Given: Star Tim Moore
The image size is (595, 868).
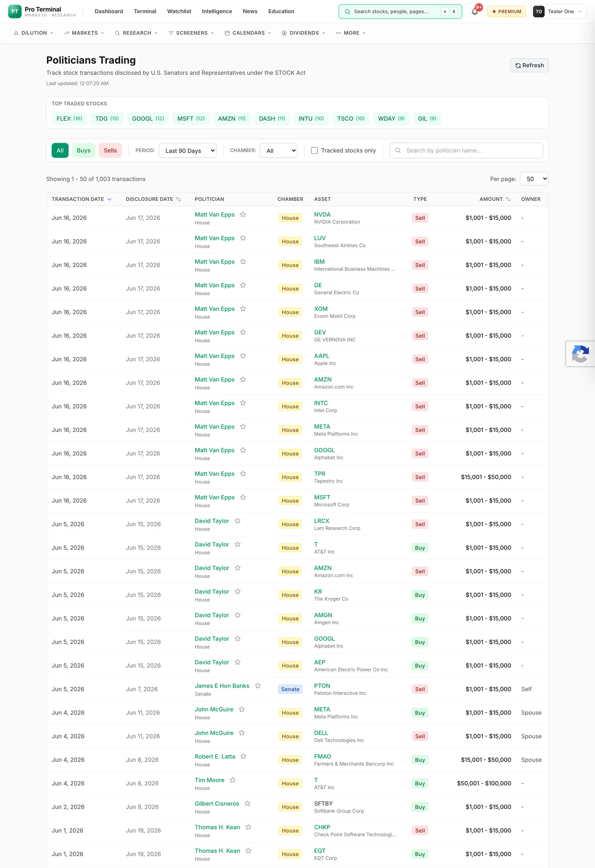Looking at the screenshot, I should click(232, 779).
